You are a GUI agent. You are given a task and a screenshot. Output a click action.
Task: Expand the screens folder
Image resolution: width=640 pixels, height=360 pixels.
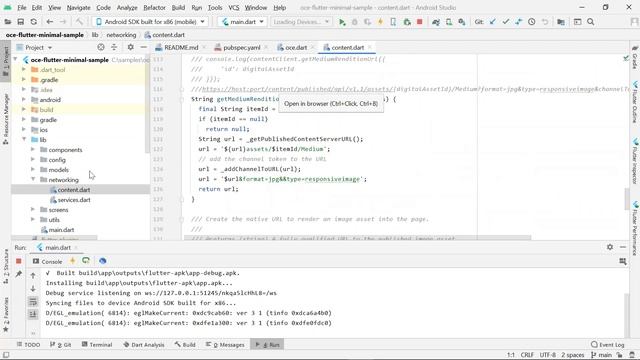(x=33, y=209)
